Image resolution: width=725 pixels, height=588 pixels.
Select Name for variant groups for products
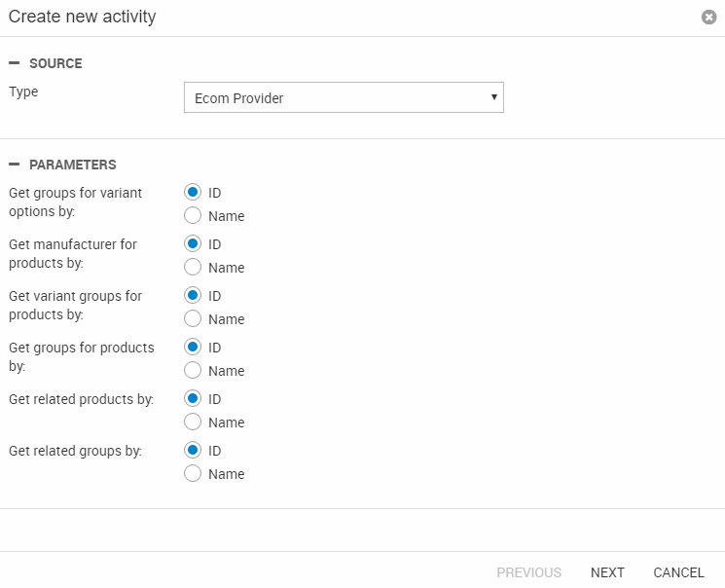pos(193,319)
